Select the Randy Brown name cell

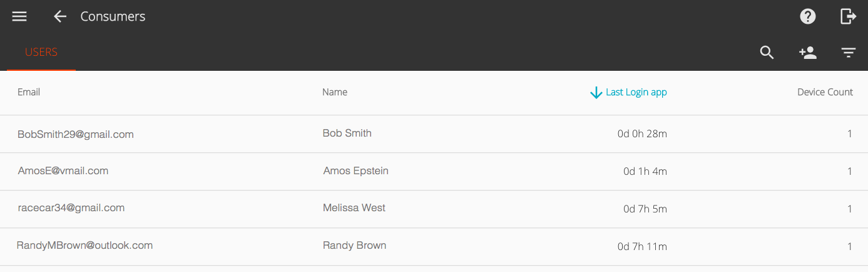click(354, 246)
